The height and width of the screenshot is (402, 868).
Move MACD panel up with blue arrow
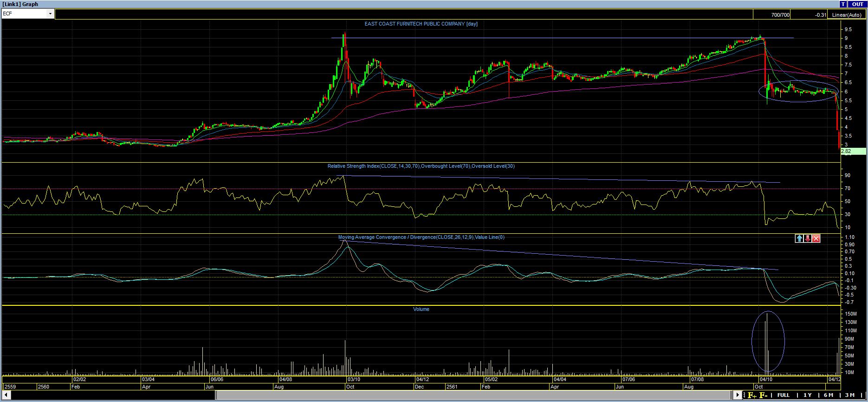click(x=799, y=238)
